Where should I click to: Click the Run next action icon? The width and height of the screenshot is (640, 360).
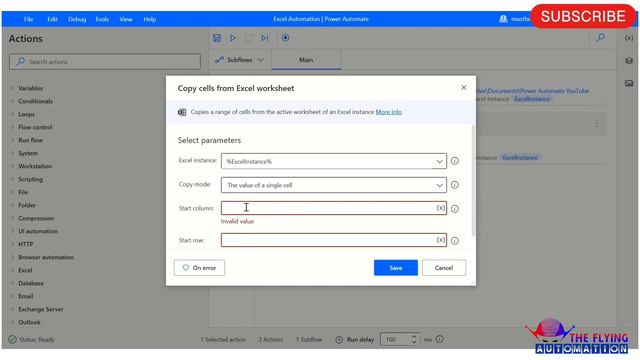tap(264, 38)
